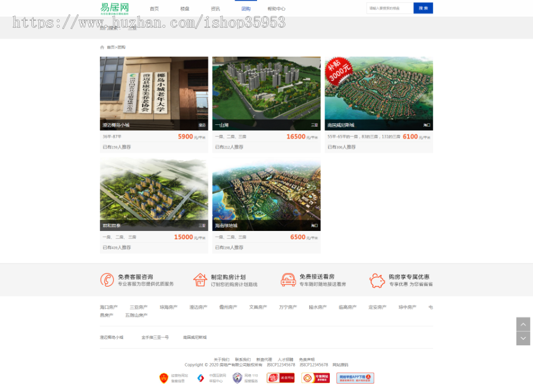Open the 一山湖 property thumbnail
This screenshot has width=533, height=392.
pos(266,93)
